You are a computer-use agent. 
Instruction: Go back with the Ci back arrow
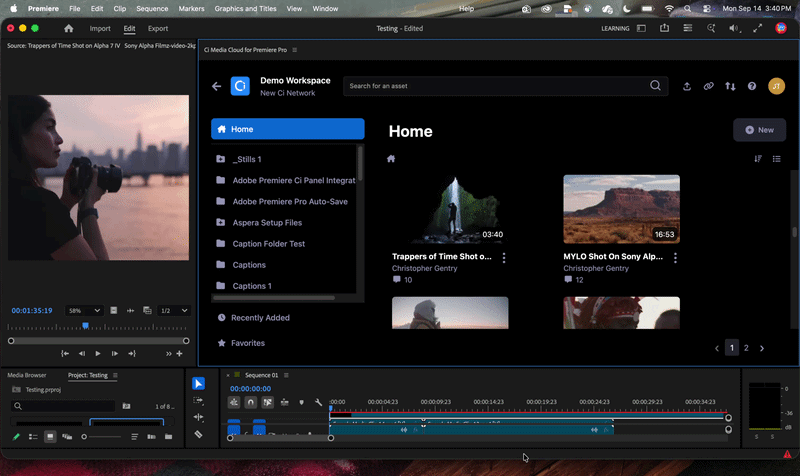click(216, 86)
